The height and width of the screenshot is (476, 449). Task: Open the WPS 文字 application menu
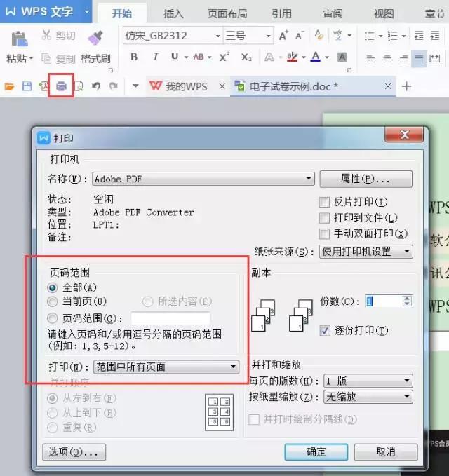(46, 11)
